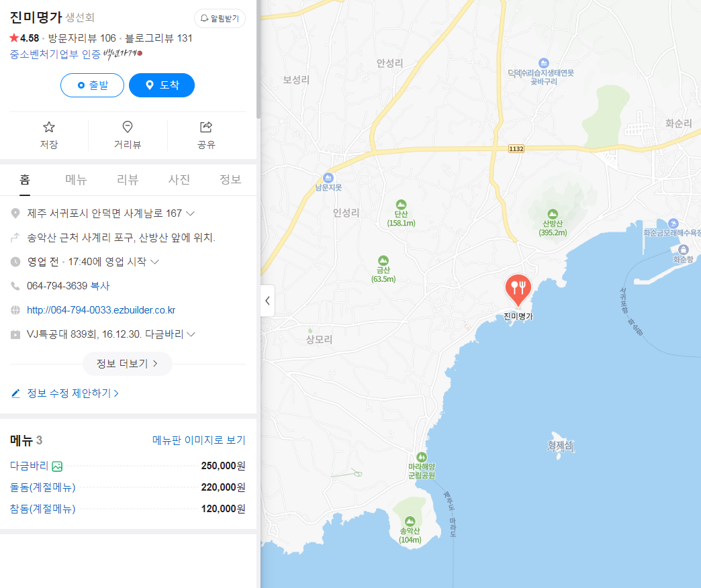701x588 pixels.
Task: Expand the address details chevron
Action: click(x=191, y=213)
